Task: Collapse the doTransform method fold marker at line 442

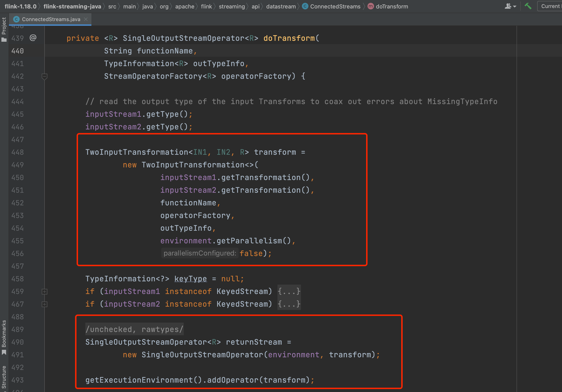Action: point(44,76)
